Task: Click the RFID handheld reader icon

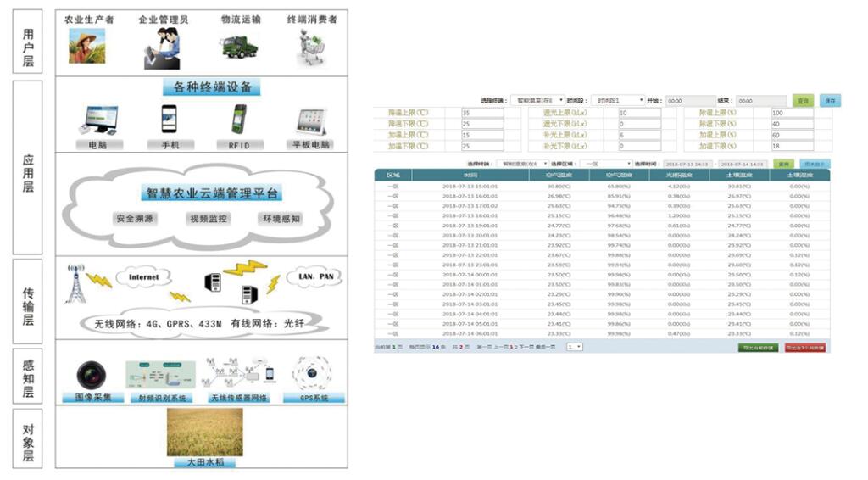Action: point(239,120)
